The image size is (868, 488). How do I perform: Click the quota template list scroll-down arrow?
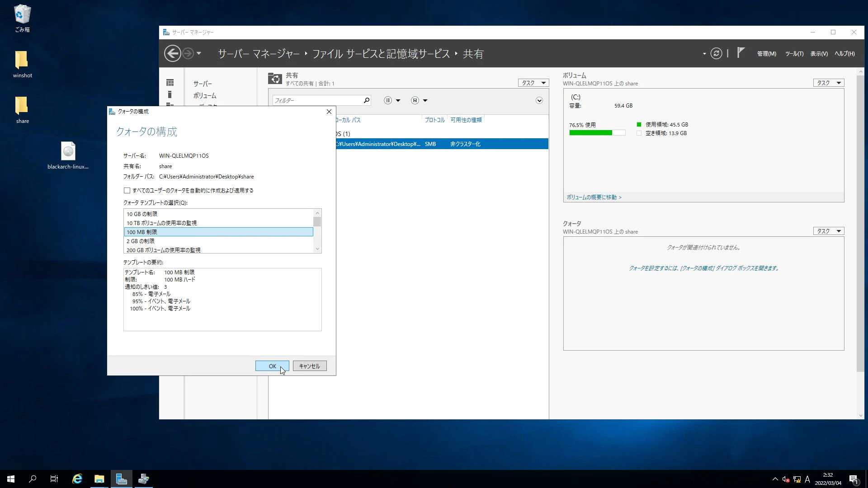(317, 249)
